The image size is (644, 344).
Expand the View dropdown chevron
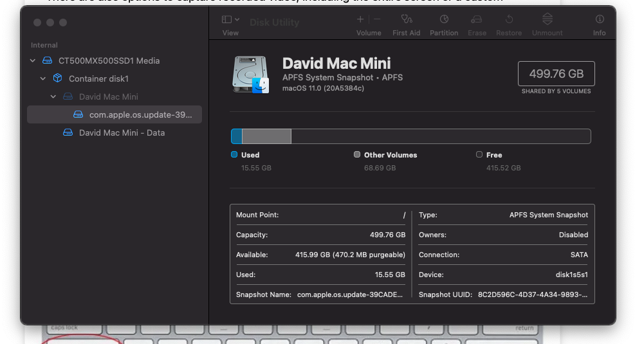click(x=237, y=19)
